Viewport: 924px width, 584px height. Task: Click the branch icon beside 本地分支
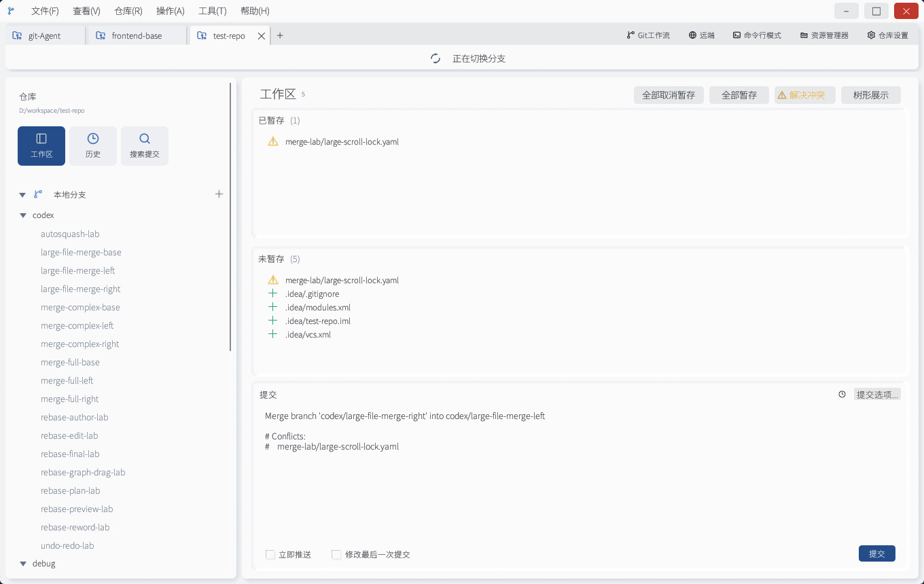[x=38, y=194]
